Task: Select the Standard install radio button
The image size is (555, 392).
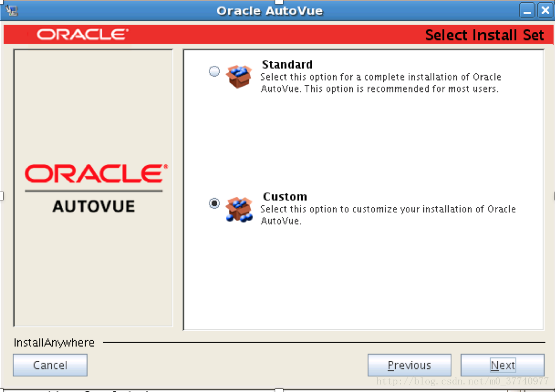Action: [214, 71]
